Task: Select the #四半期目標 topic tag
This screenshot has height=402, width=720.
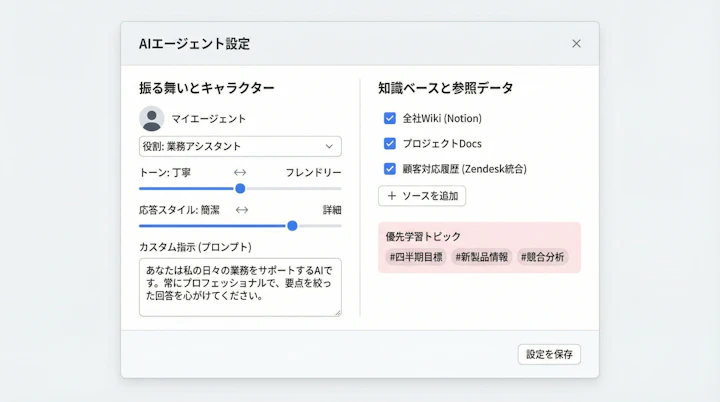Action: [416, 257]
